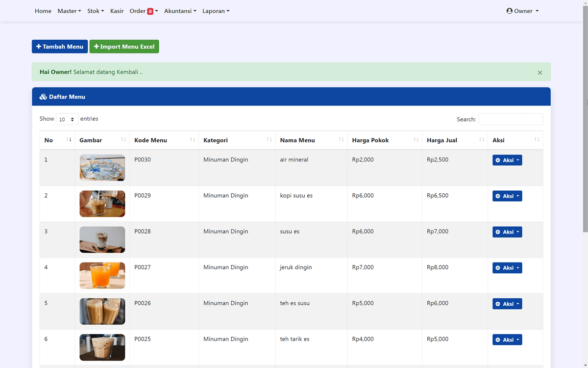Click the Import Menu Excel button

click(x=124, y=46)
